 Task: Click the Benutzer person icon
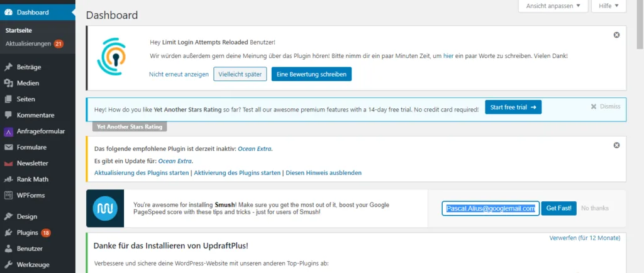(8, 248)
